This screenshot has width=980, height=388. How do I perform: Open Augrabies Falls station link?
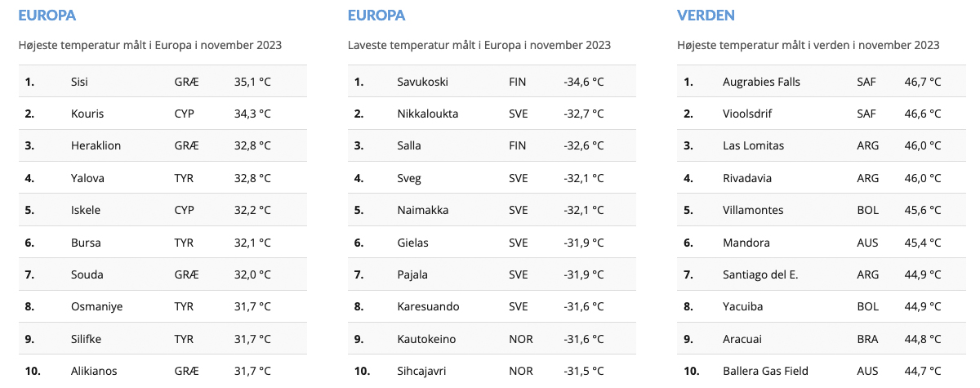click(761, 82)
